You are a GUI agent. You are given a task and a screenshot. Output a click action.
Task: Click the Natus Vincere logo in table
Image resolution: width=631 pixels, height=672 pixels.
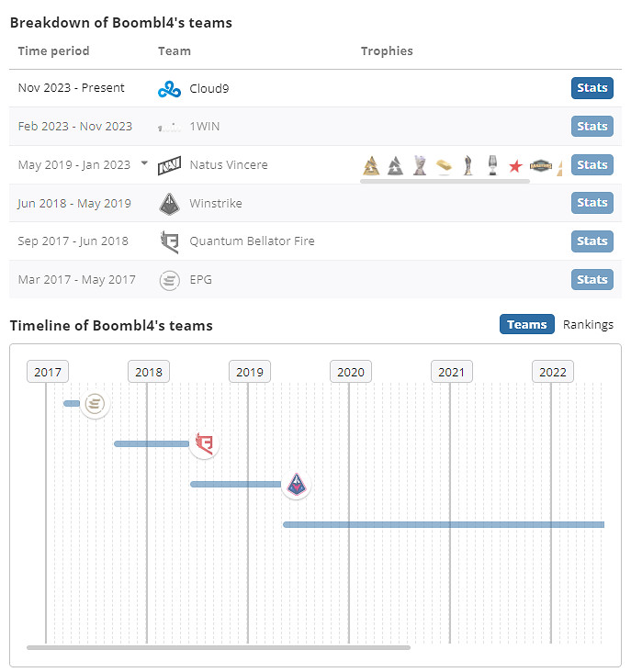[x=170, y=165]
